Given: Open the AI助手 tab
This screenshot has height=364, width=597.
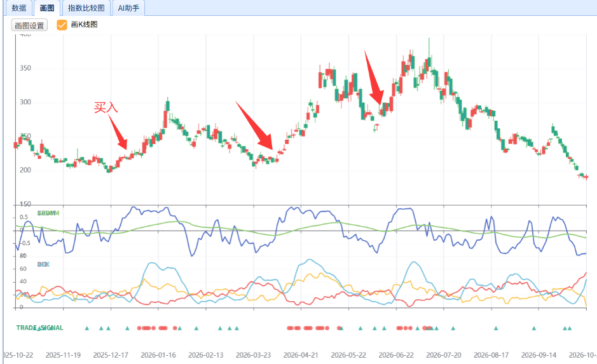Looking at the screenshot, I should [128, 8].
